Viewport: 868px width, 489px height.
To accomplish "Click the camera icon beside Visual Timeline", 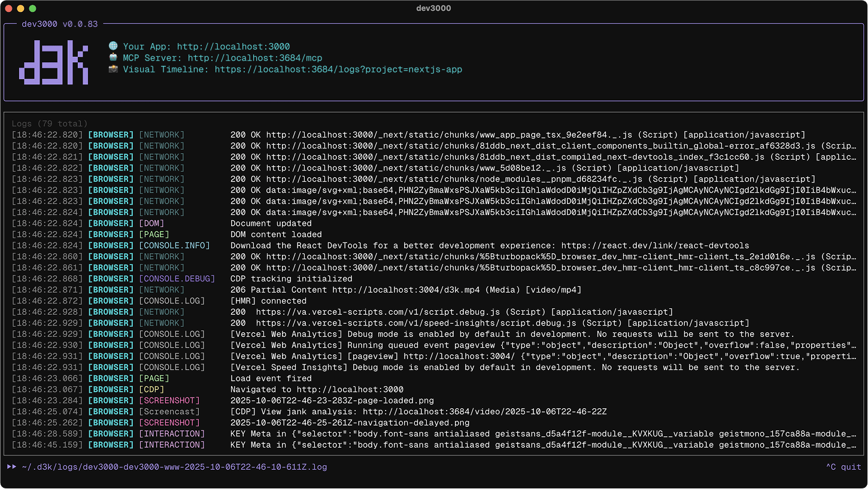I will coord(113,69).
